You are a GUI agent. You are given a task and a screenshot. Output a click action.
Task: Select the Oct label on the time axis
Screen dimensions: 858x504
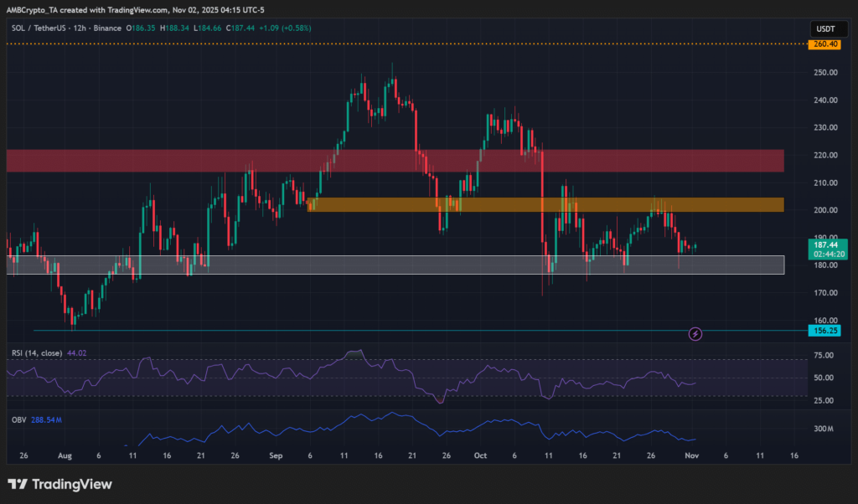(480, 455)
